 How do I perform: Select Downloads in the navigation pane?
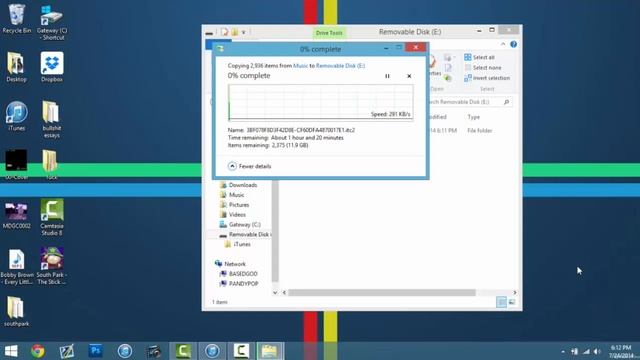click(x=239, y=185)
